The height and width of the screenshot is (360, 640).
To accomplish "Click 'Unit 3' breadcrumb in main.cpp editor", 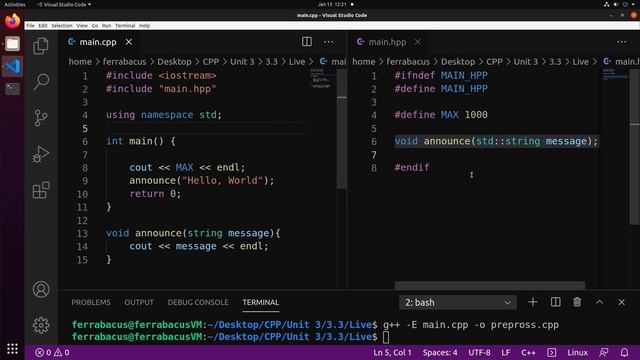I will point(242,62).
